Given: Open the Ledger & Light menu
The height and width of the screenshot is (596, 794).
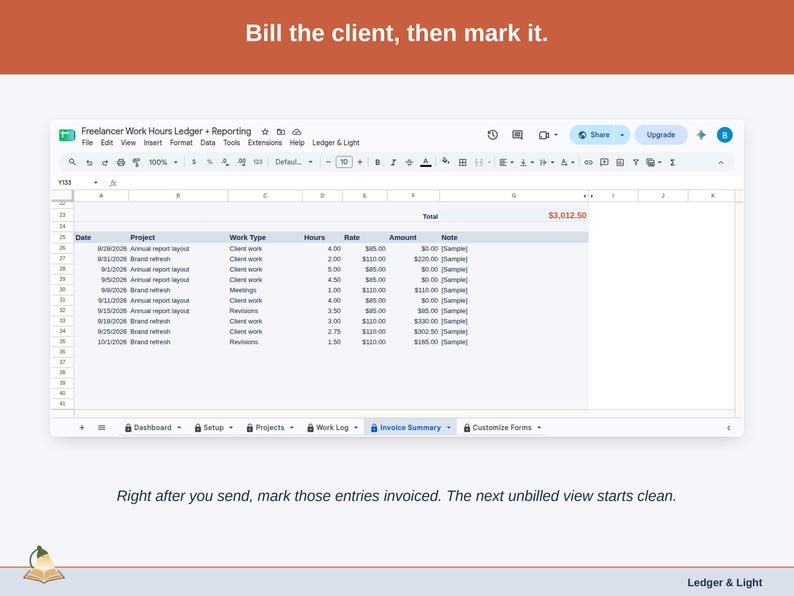Looking at the screenshot, I should pyautogui.click(x=336, y=143).
